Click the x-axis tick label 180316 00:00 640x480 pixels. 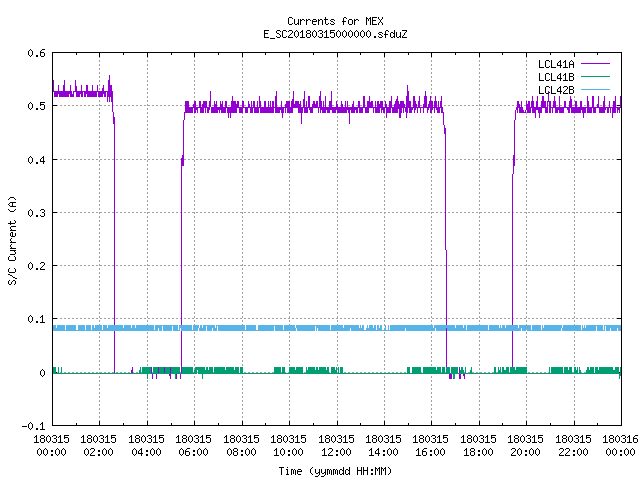click(620, 445)
